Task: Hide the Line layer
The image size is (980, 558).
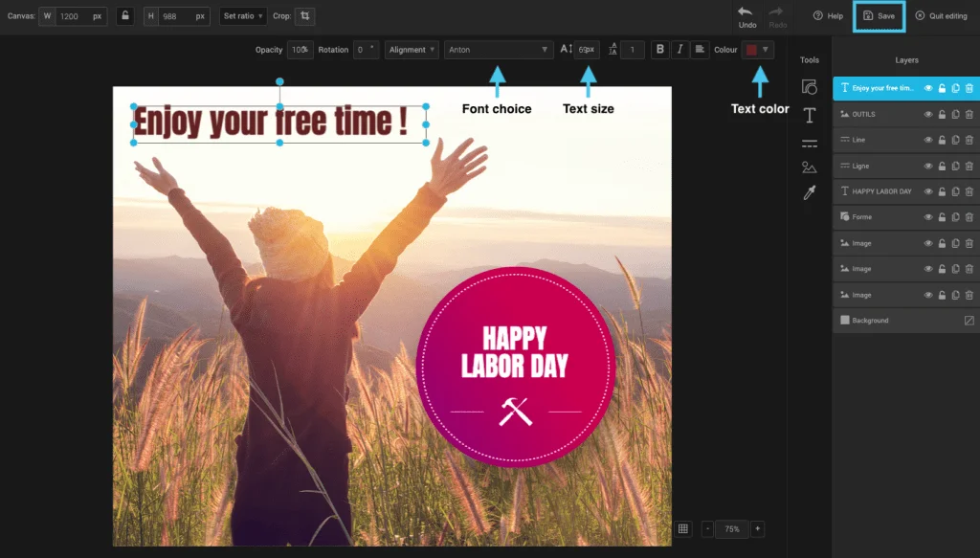Action: [928, 140]
